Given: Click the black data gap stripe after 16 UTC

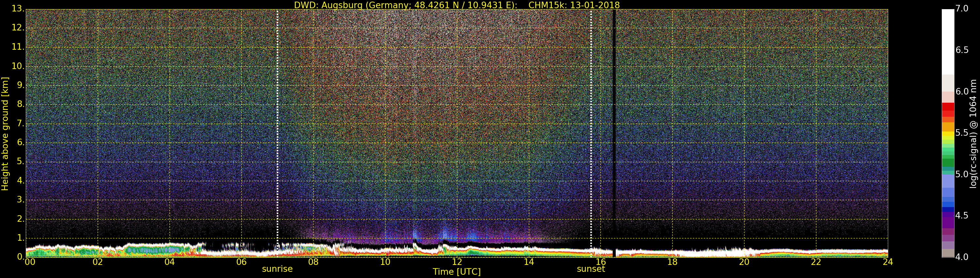Looking at the screenshot, I should tap(613, 114).
